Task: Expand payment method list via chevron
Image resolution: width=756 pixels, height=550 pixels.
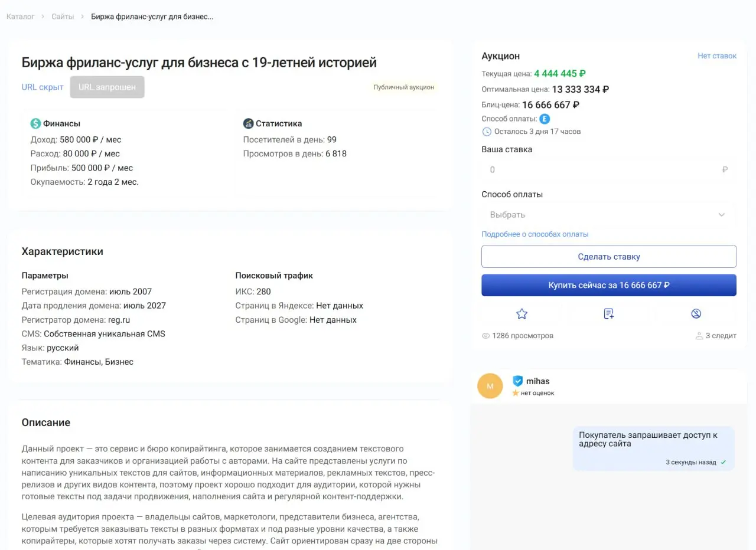Action: 721,215
